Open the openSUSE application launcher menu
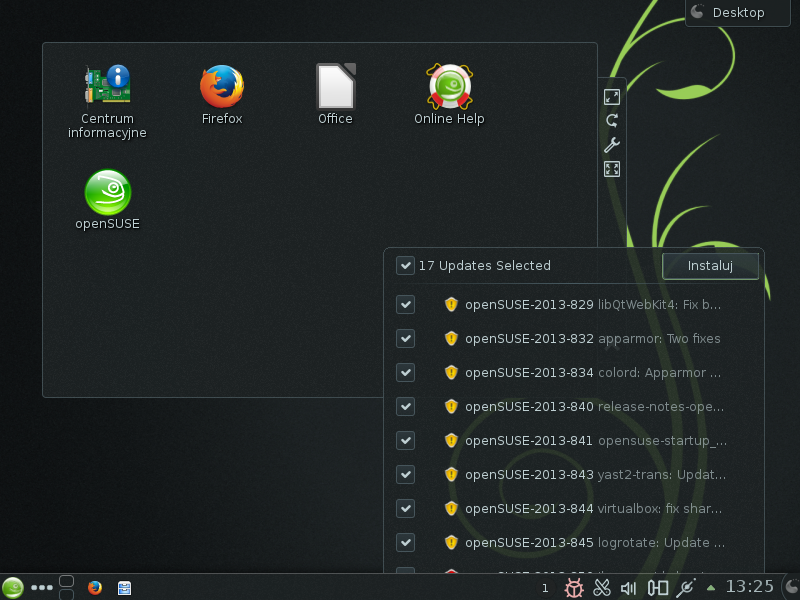Screen dimensions: 800x600 (13, 588)
